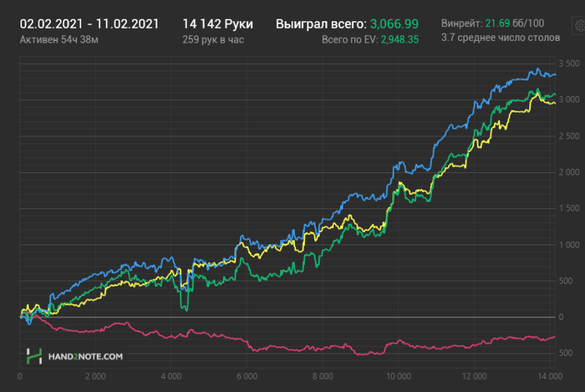This screenshot has height=392, width=585.
Task: Click the x-axis label 10 000
Action: pos(399,376)
